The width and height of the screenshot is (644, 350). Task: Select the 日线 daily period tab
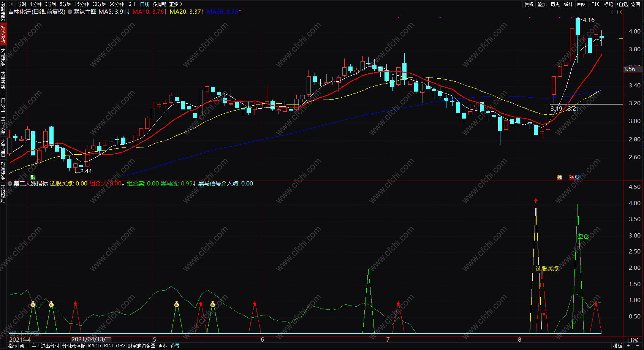(145, 4)
